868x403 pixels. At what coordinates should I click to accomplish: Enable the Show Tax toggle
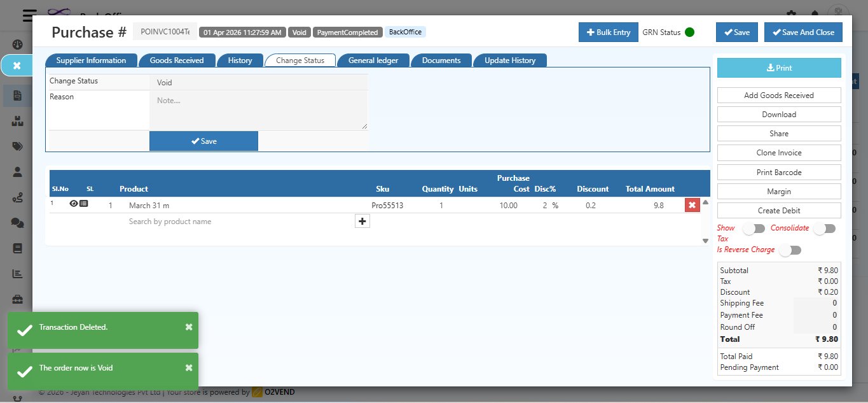[x=754, y=229]
